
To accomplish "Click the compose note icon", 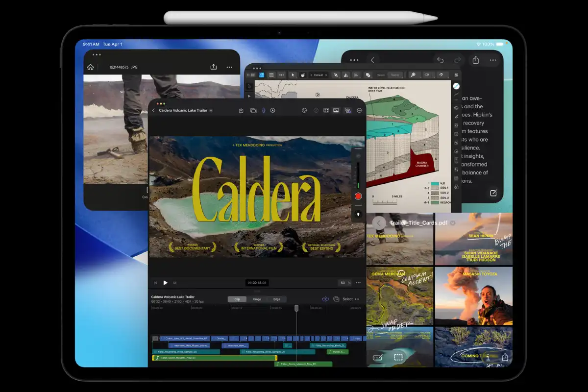I will point(493,193).
